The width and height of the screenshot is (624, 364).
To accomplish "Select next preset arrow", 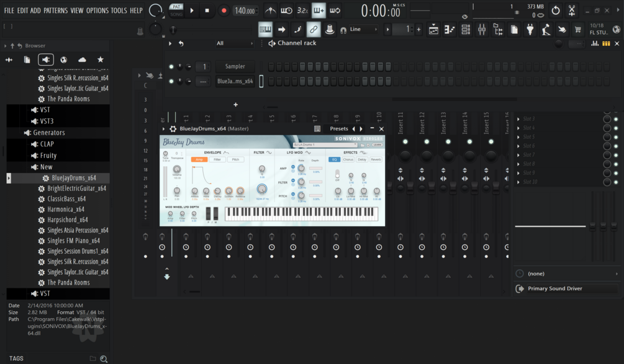I will point(361,129).
